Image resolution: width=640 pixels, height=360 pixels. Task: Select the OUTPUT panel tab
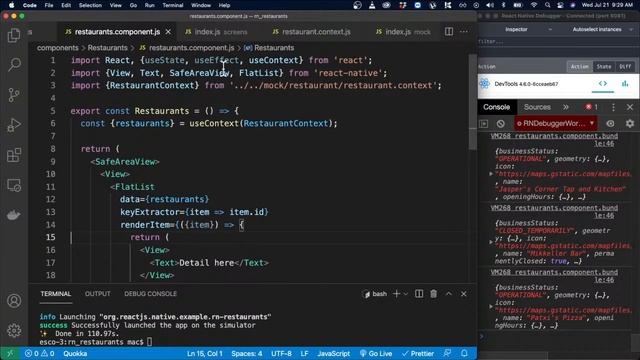click(x=98, y=294)
